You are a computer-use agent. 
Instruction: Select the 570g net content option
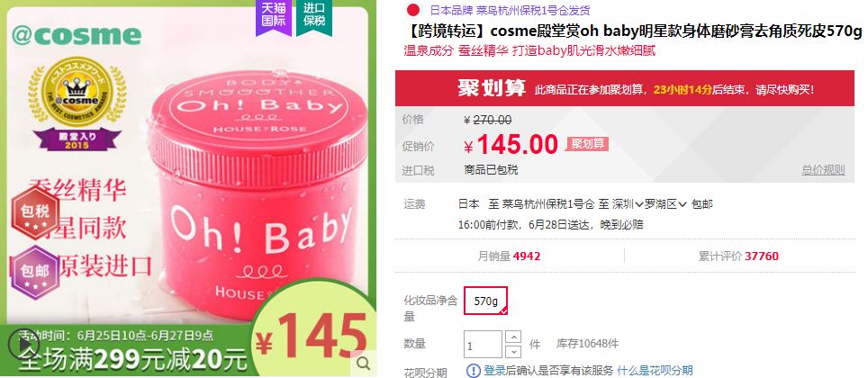[485, 301]
